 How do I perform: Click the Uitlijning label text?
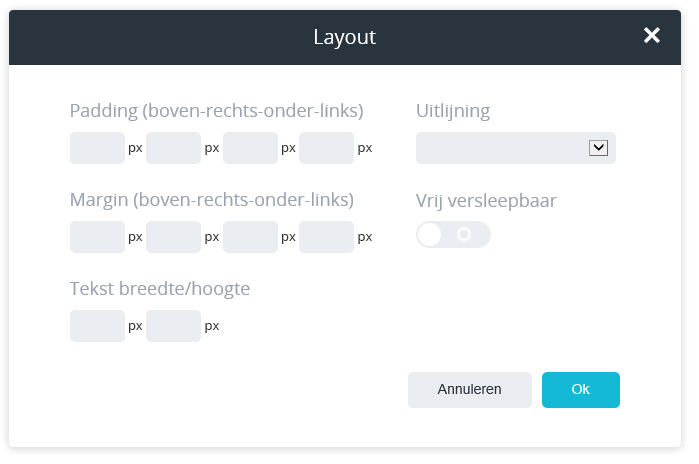453,111
